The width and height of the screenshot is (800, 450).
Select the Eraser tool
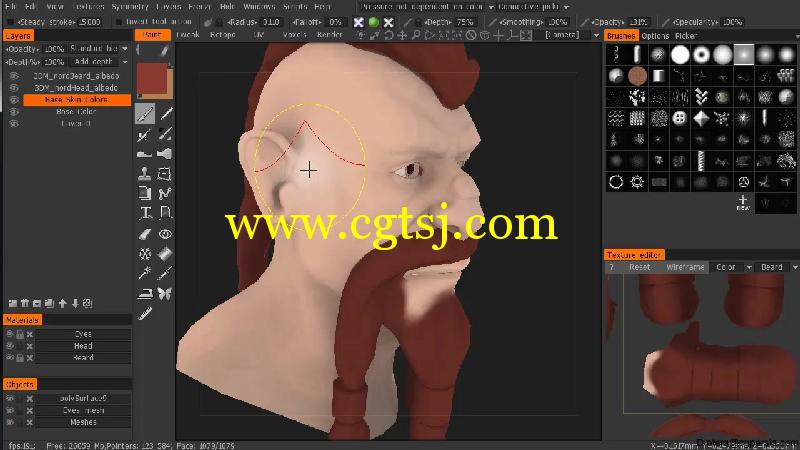[x=145, y=234]
